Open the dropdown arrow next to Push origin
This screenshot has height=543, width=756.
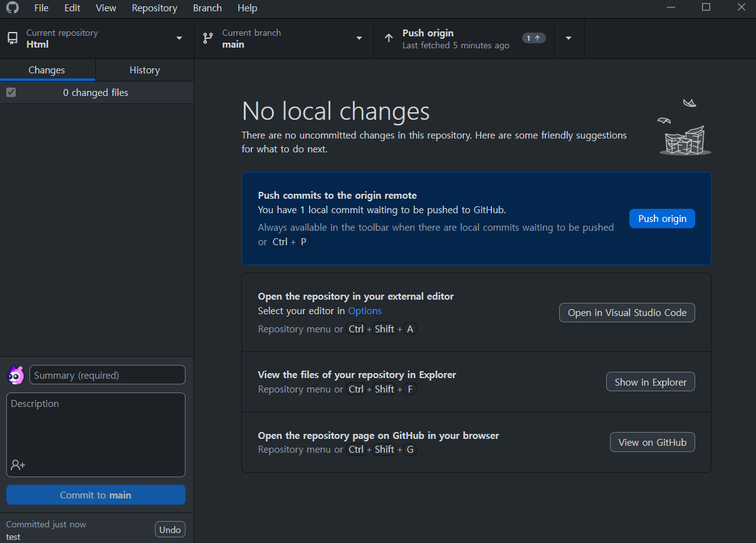[x=569, y=38]
